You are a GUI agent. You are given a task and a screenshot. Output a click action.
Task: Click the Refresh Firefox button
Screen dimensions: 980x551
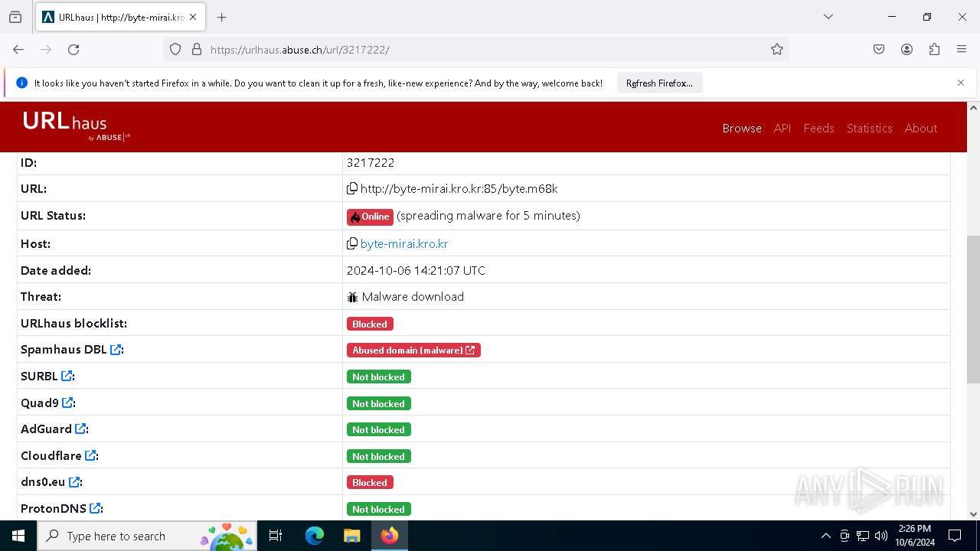click(659, 83)
